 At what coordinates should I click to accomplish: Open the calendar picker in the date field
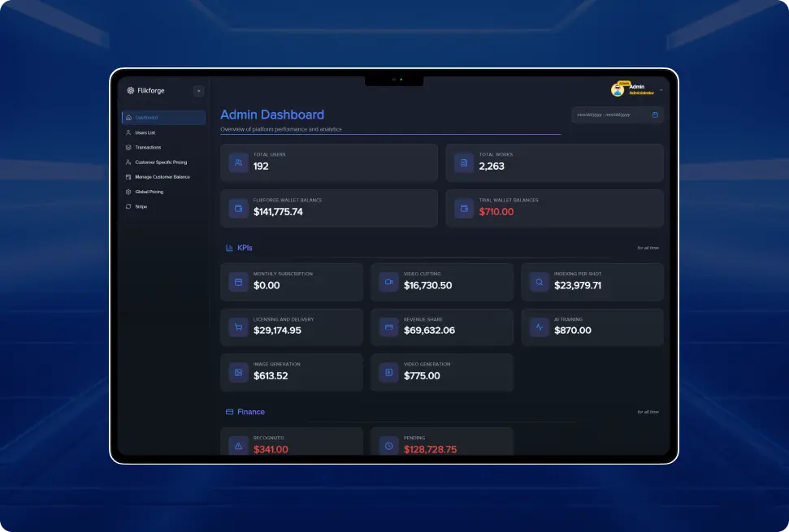[656, 115]
